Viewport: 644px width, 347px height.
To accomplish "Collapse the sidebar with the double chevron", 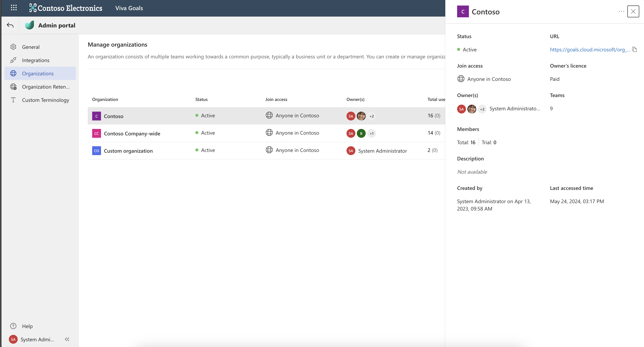I will [x=67, y=339].
